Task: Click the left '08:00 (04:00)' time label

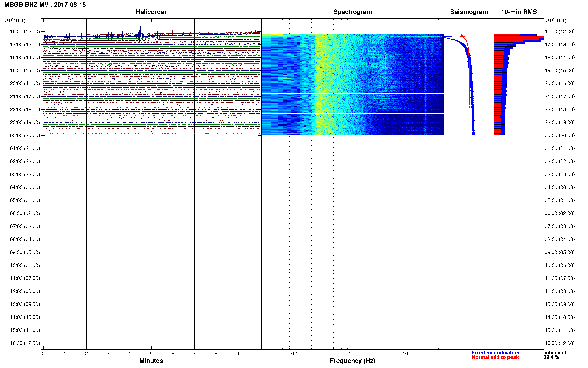Action: (x=25, y=239)
